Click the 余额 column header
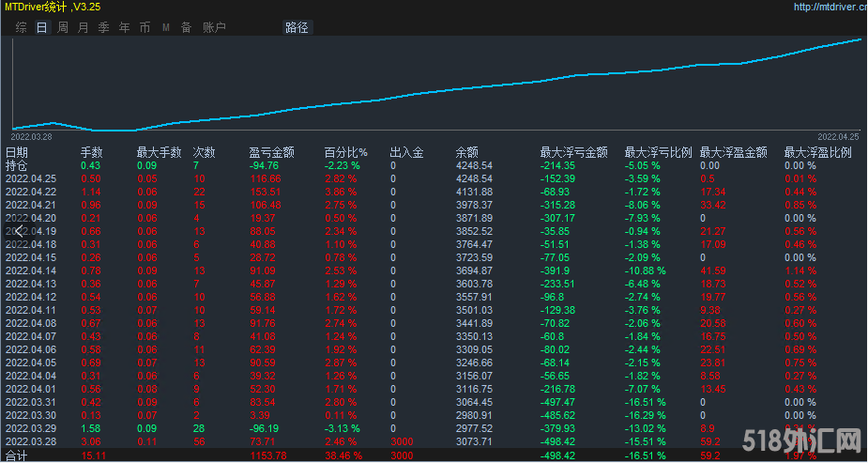 tap(467, 153)
